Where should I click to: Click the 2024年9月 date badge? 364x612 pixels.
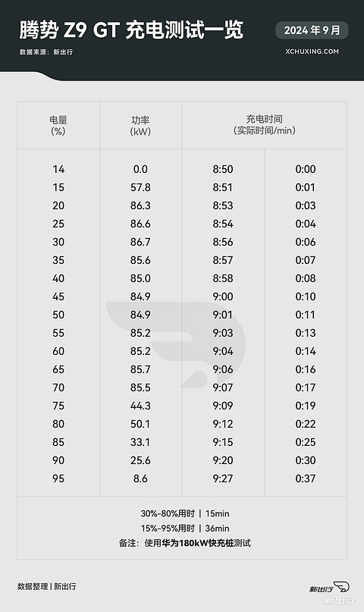[312, 30]
